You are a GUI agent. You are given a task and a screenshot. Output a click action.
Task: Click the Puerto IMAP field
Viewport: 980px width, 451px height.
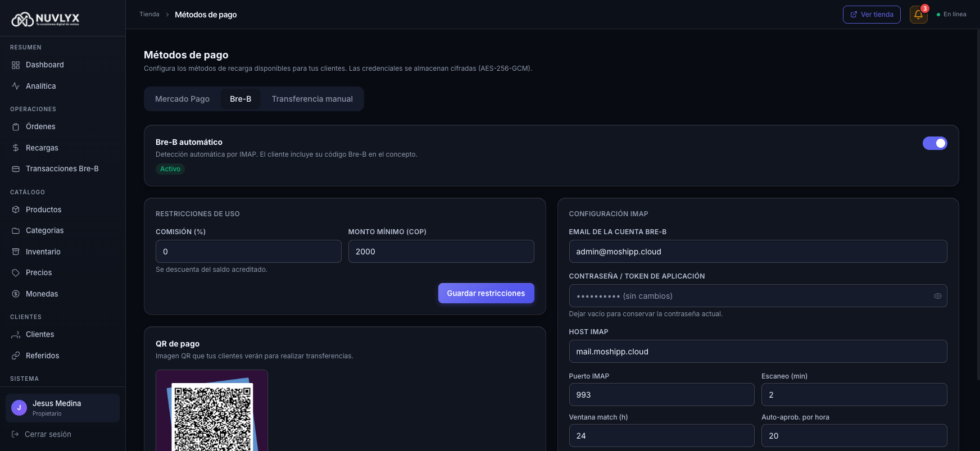(661, 395)
